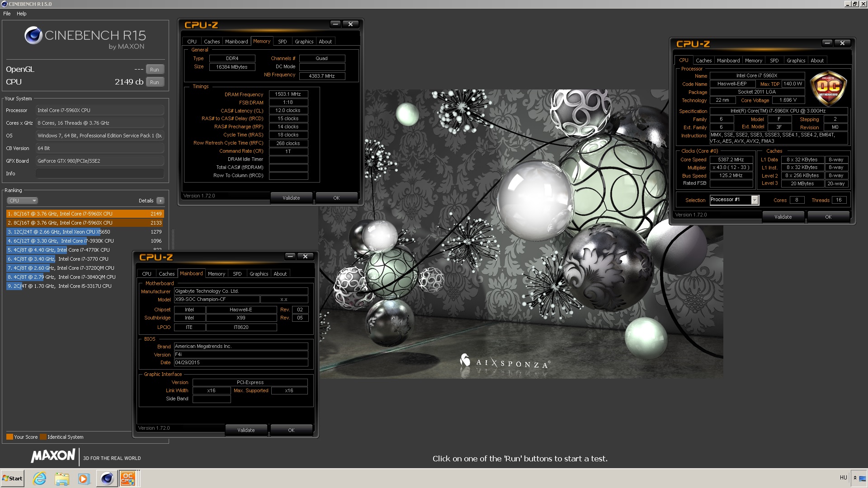Switch to SPD tab in Memory window
This screenshot has width=868, height=488.
(x=282, y=42)
